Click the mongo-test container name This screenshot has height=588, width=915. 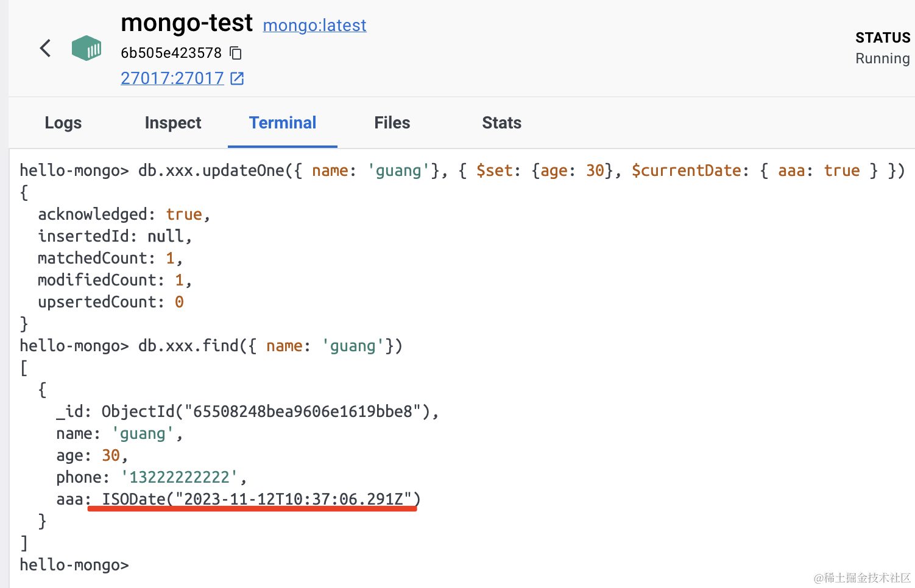[186, 23]
